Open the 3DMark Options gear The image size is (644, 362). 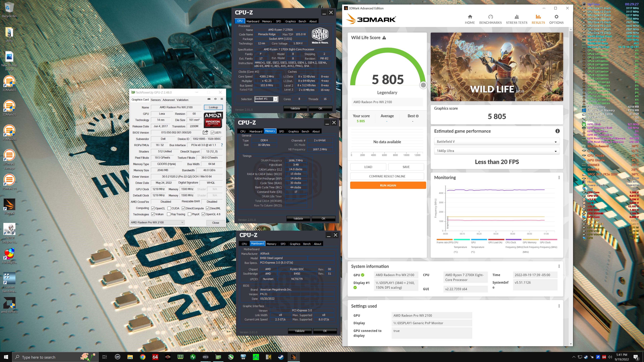(x=556, y=17)
